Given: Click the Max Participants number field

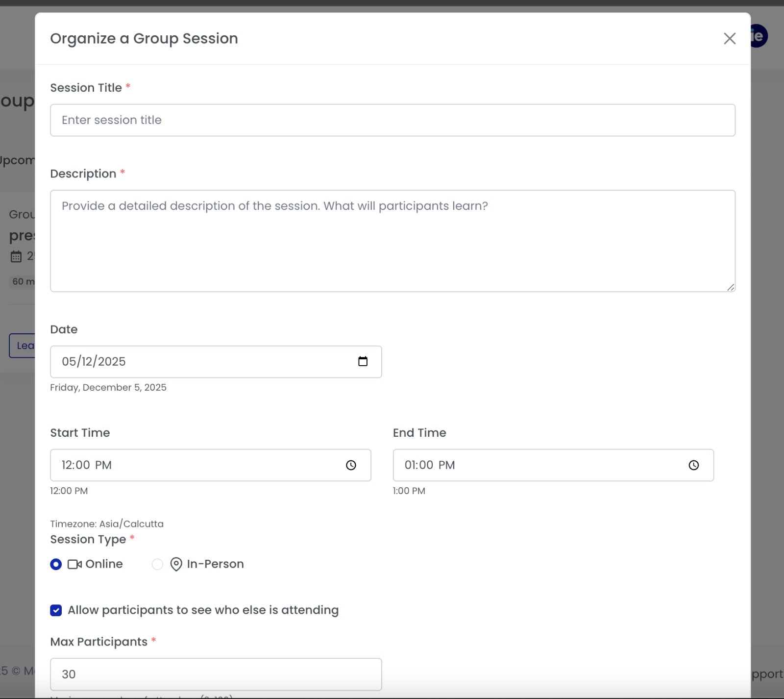Looking at the screenshot, I should [x=216, y=674].
